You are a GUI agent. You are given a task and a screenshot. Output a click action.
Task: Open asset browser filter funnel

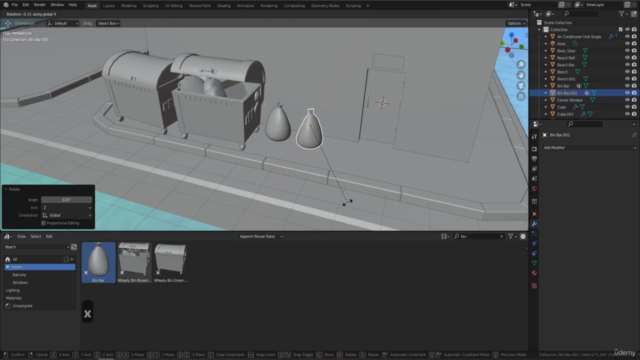point(512,236)
